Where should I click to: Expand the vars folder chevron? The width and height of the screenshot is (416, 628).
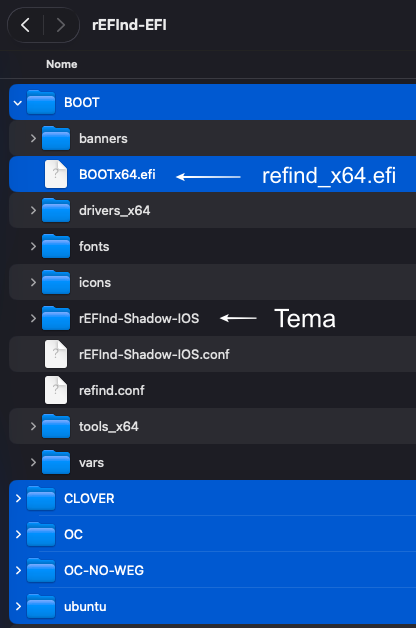[x=33, y=462]
